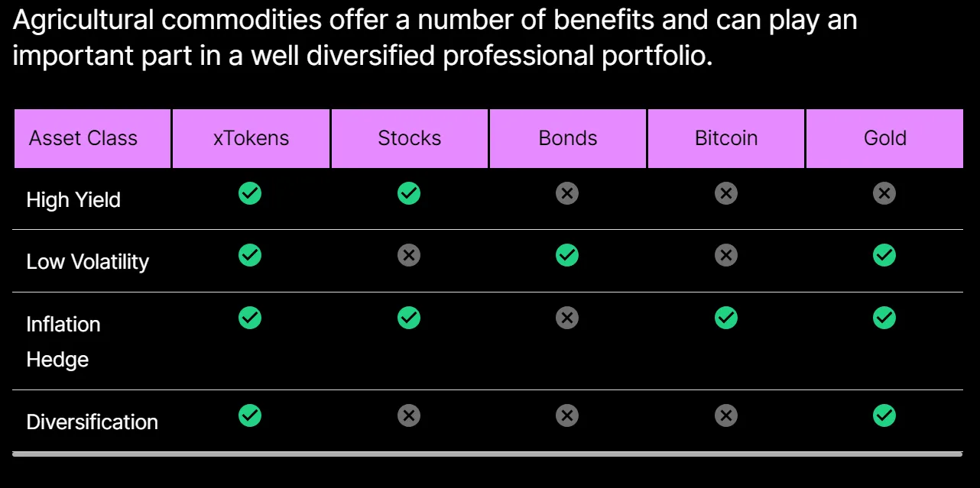Click the Bitcoin Inflation Hedge checkmark
The image size is (980, 488).
[x=726, y=318]
